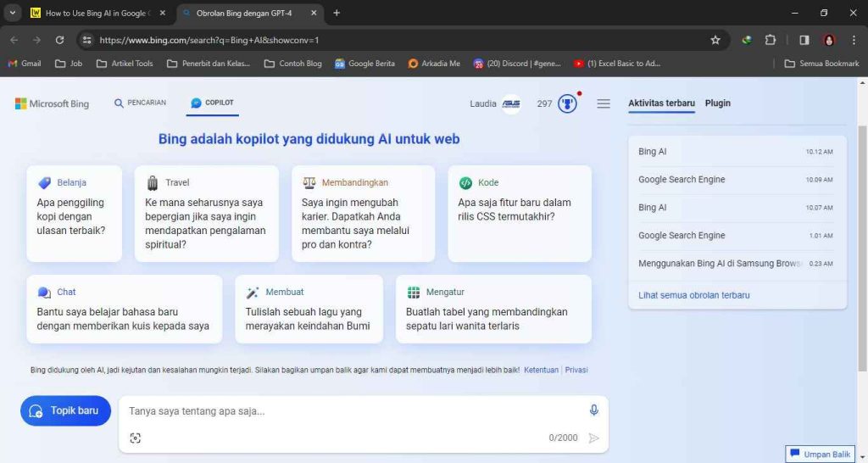The image size is (868, 463).
Task: Open the browser extensions puzzle icon
Action: click(x=771, y=40)
